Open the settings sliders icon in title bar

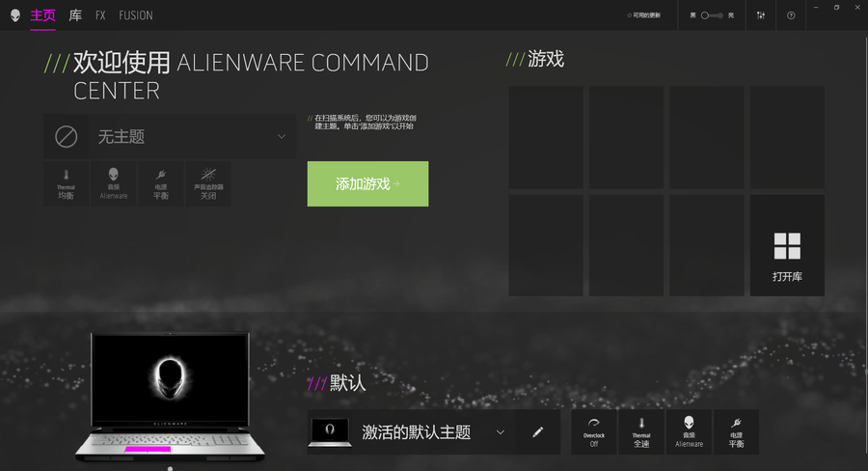[762, 15]
